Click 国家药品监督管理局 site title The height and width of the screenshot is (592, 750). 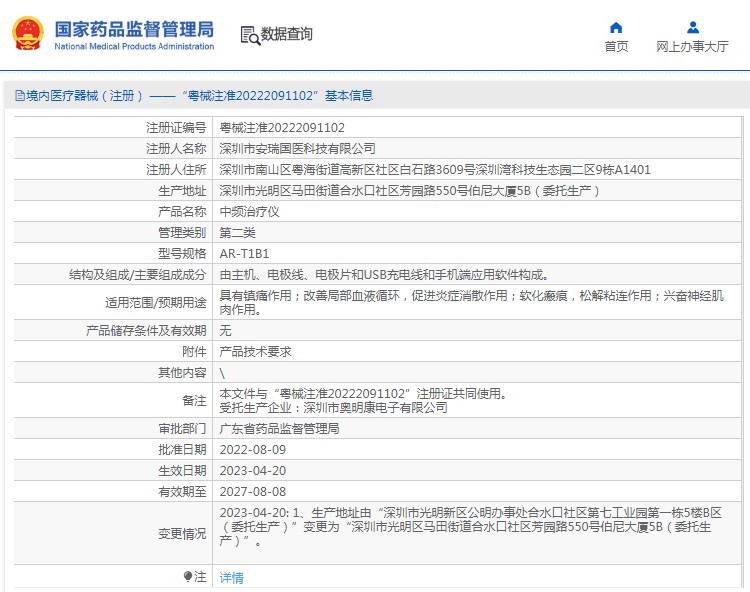pos(134,29)
